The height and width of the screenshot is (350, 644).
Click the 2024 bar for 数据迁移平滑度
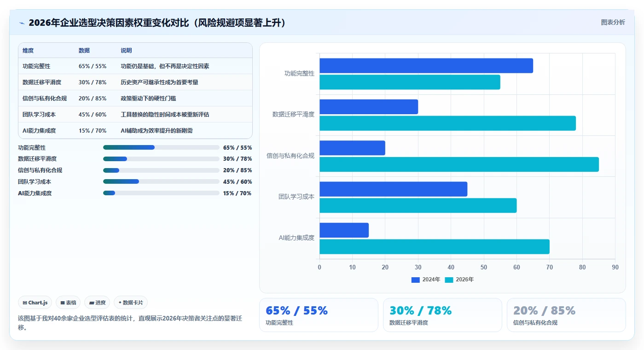click(369, 107)
